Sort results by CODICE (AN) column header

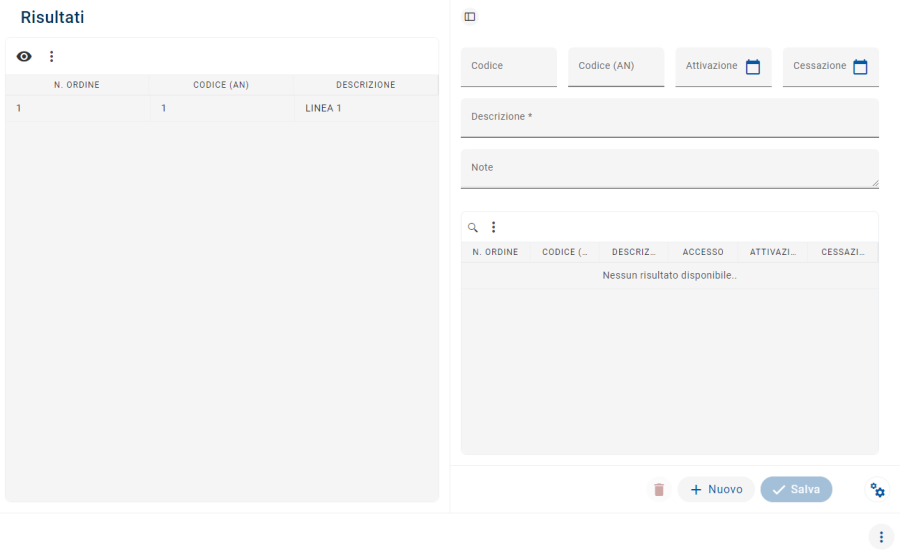(x=221, y=85)
